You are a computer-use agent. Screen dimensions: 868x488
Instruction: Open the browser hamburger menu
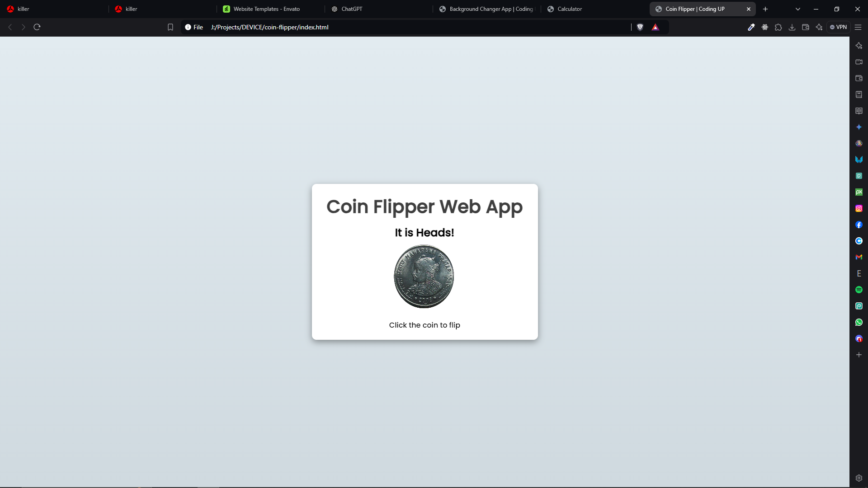coord(858,27)
